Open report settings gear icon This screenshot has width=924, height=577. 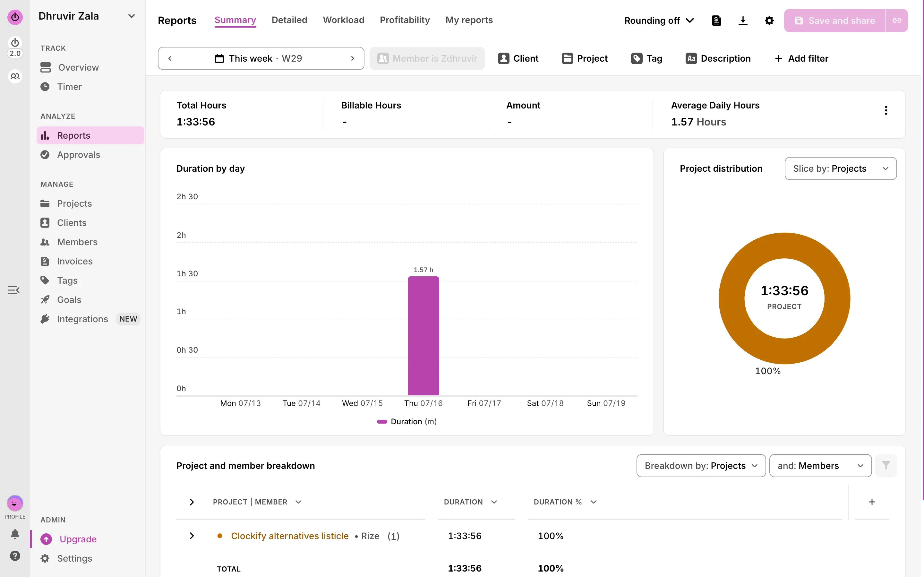[769, 21]
